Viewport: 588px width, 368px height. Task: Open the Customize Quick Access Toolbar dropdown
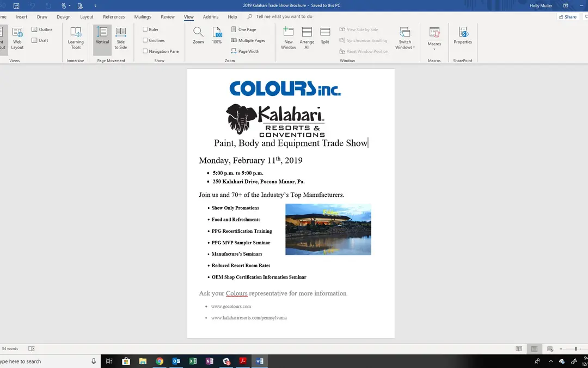(95, 5)
